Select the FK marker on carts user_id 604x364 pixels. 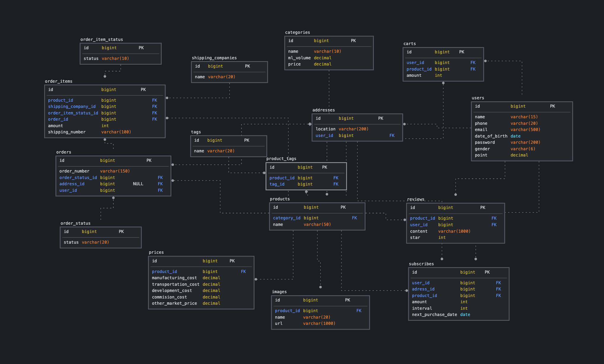(x=473, y=63)
